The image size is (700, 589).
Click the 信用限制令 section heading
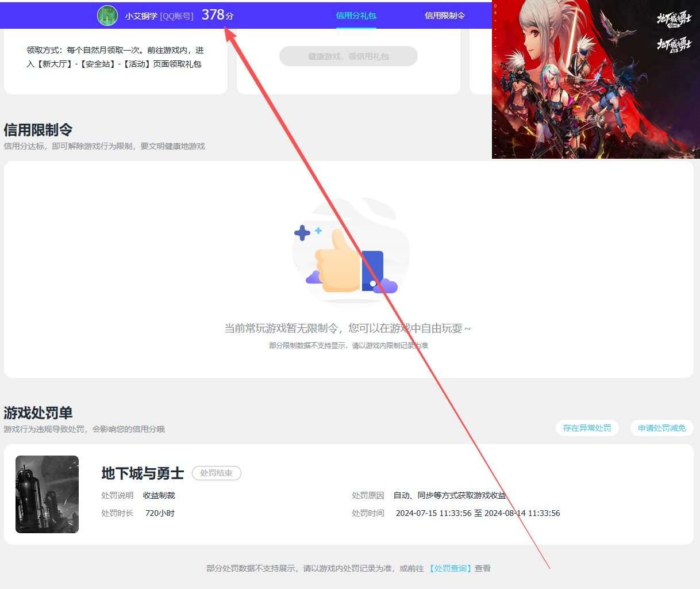coord(38,130)
